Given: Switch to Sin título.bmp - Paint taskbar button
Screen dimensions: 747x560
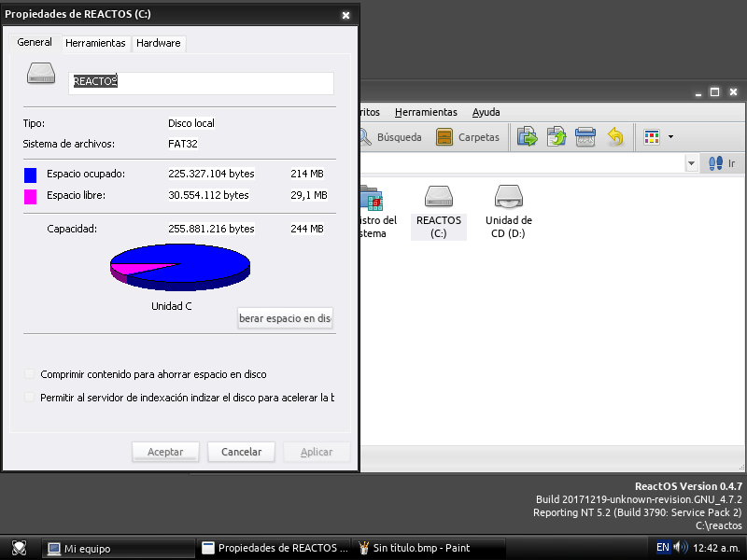Looking at the screenshot, I should click(429, 549).
